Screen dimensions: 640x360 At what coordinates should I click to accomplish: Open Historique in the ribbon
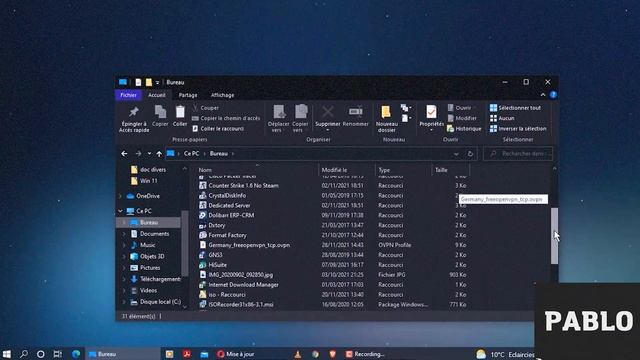(x=464, y=129)
